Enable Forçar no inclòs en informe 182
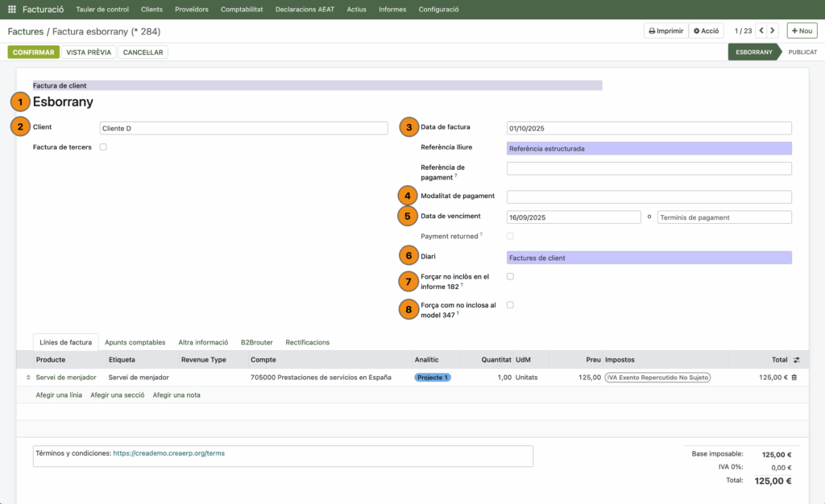Screen dimensions: 825x504 (x=510, y=276)
